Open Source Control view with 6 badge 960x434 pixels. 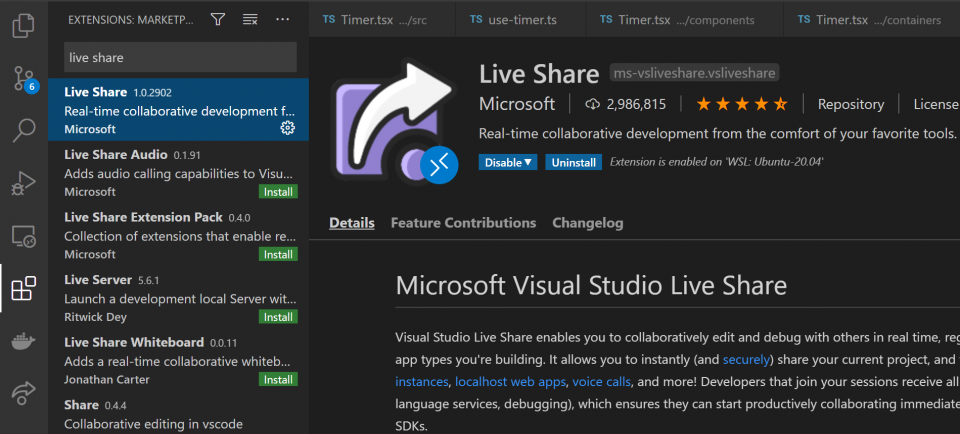pos(24,78)
